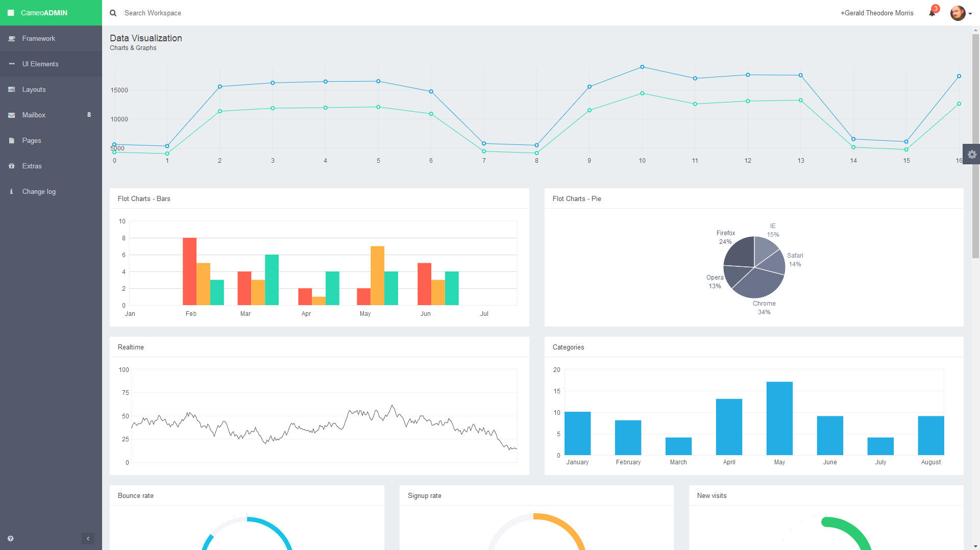
Task: Click the Charts & Graphs subtitle
Action: pos(133,48)
